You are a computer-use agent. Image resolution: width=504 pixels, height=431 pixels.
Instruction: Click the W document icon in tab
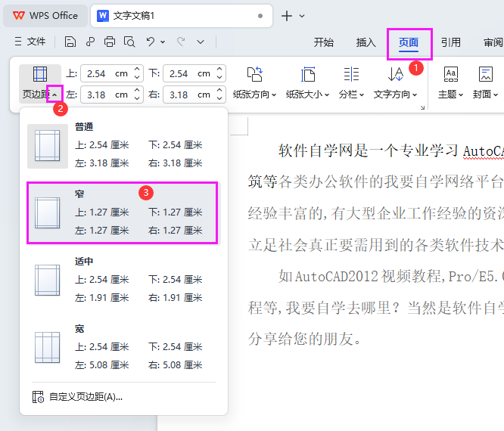pyautogui.click(x=103, y=15)
